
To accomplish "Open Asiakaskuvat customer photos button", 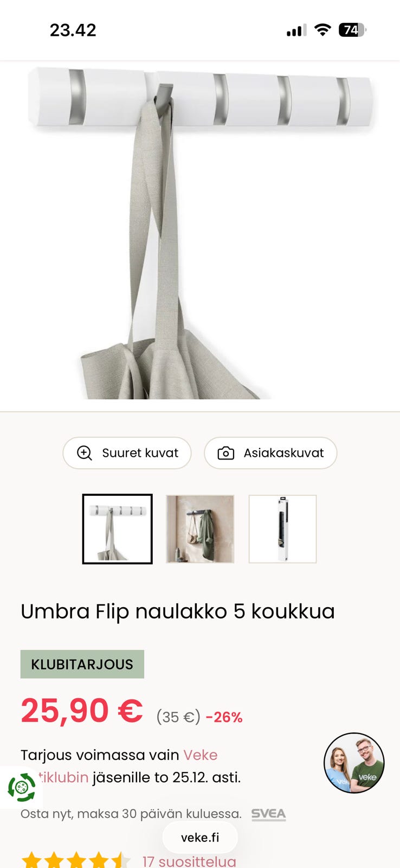I will [270, 453].
